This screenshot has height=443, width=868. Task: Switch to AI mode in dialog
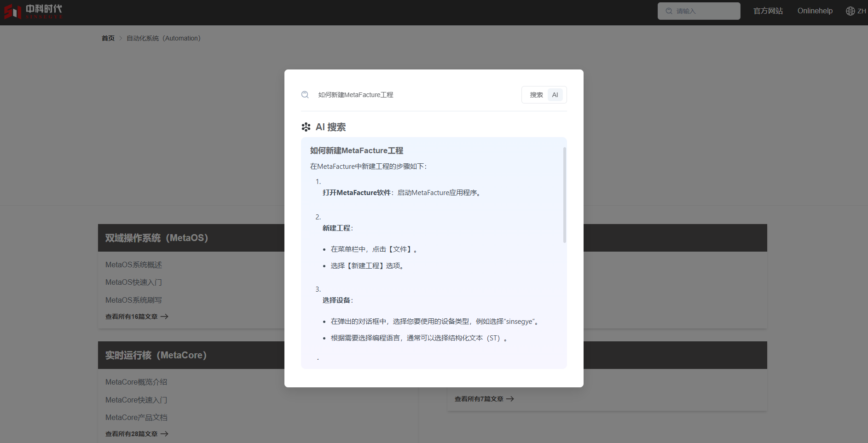click(x=555, y=95)
